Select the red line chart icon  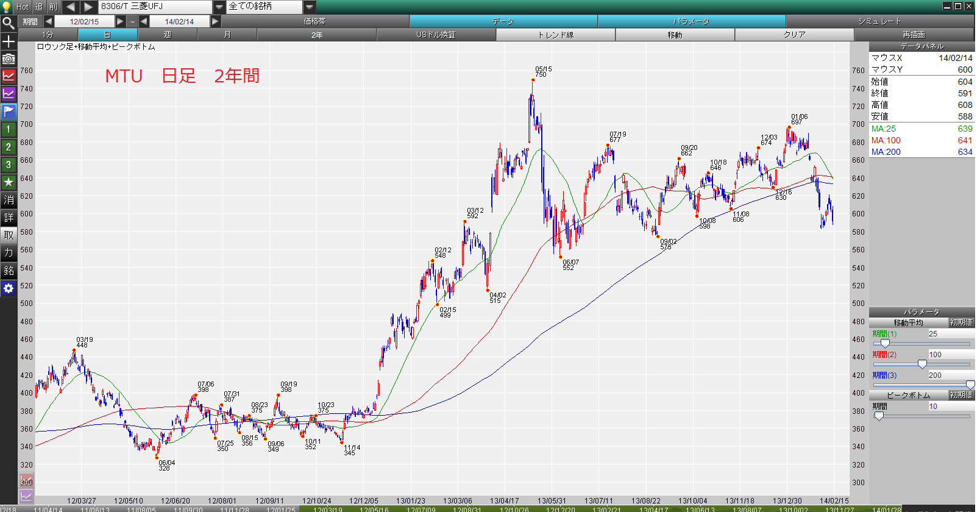9,76
